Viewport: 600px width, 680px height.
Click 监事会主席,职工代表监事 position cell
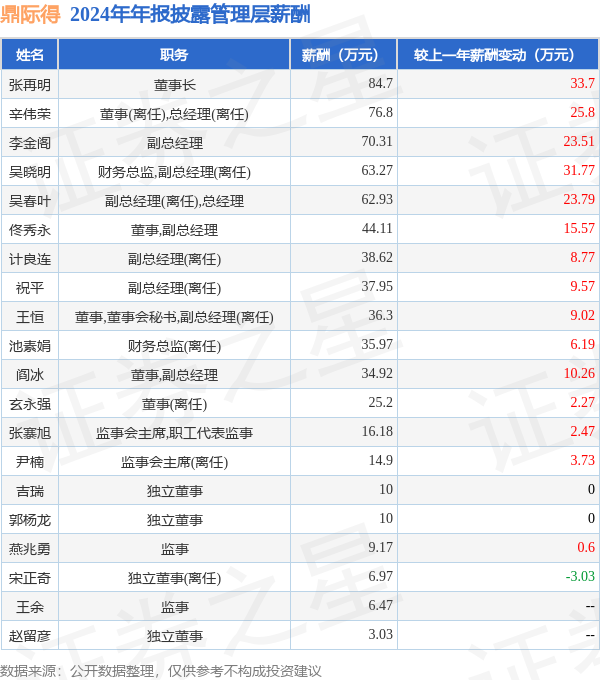[174, 433]
